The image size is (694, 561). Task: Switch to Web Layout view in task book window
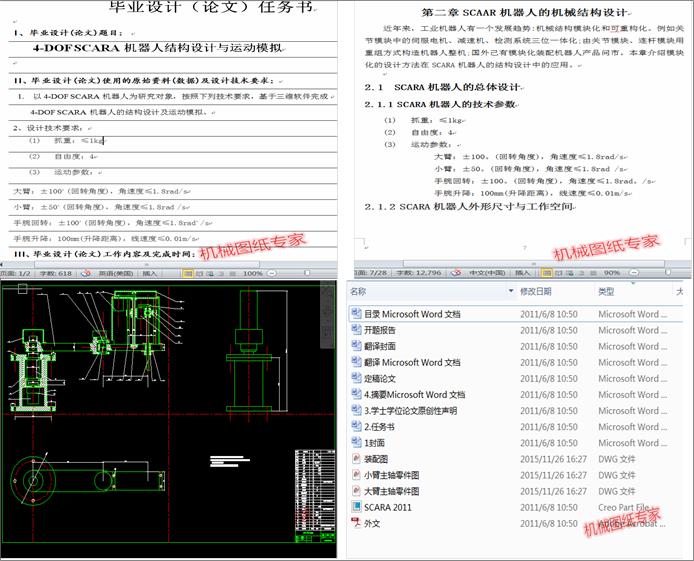point(210,273)
